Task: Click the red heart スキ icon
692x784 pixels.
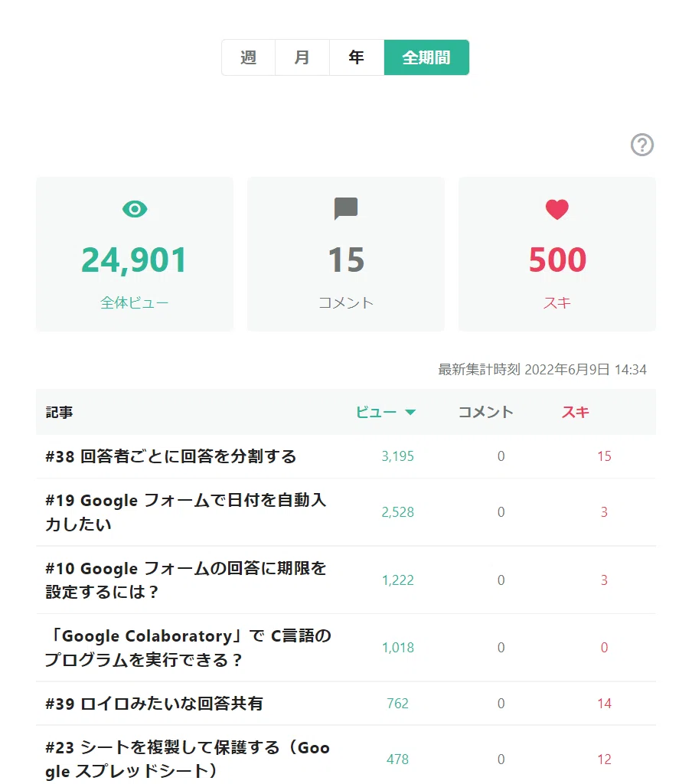Action: [x=557, y=209]
